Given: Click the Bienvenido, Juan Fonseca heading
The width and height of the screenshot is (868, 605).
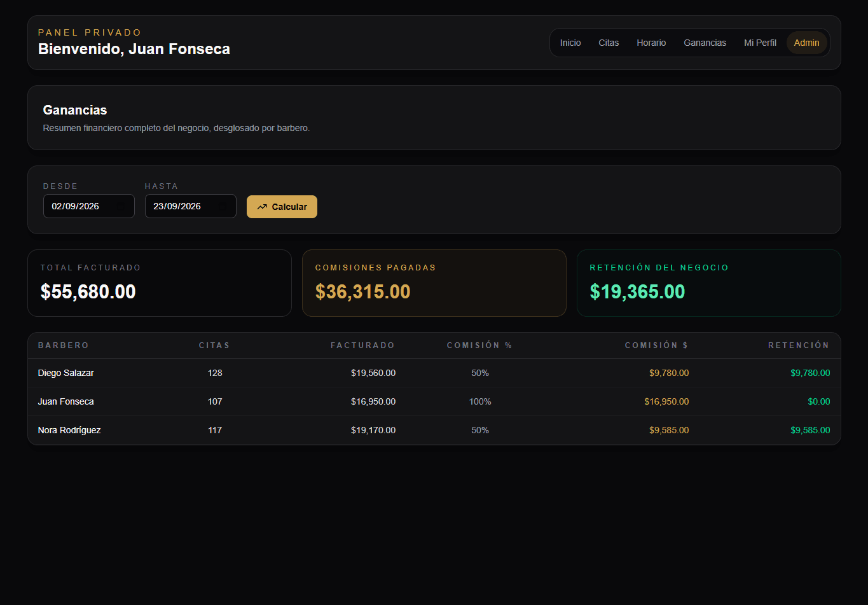Looking at the screenshot, I should [134, 49].
